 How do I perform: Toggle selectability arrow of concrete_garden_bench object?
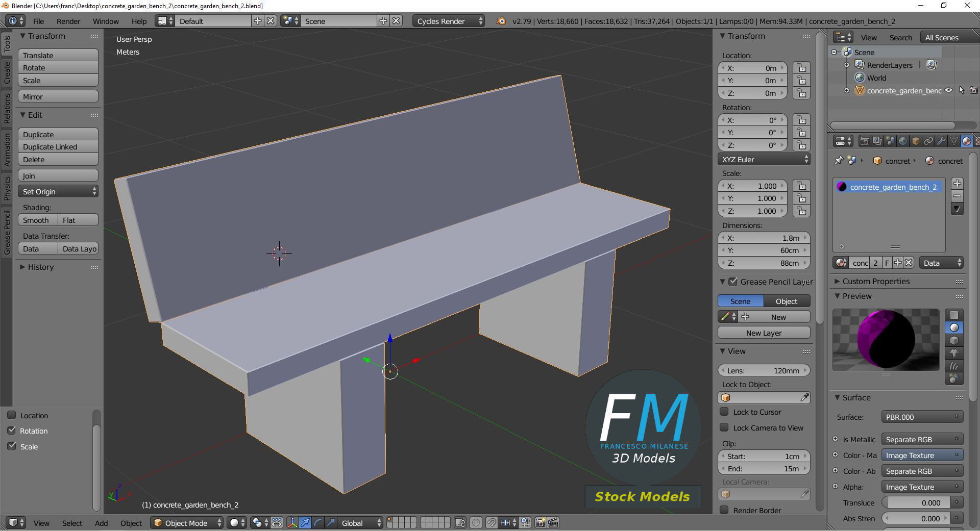[x=962, y=90]
